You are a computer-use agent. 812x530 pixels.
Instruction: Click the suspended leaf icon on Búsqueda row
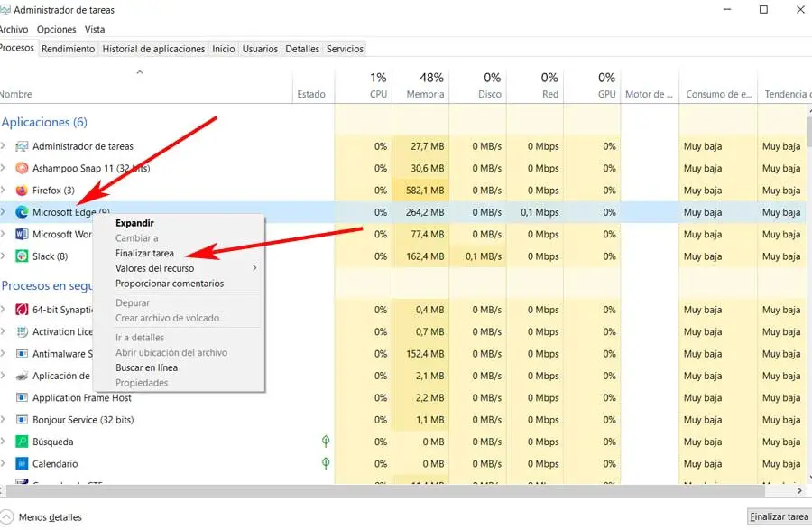pos(326,442)
